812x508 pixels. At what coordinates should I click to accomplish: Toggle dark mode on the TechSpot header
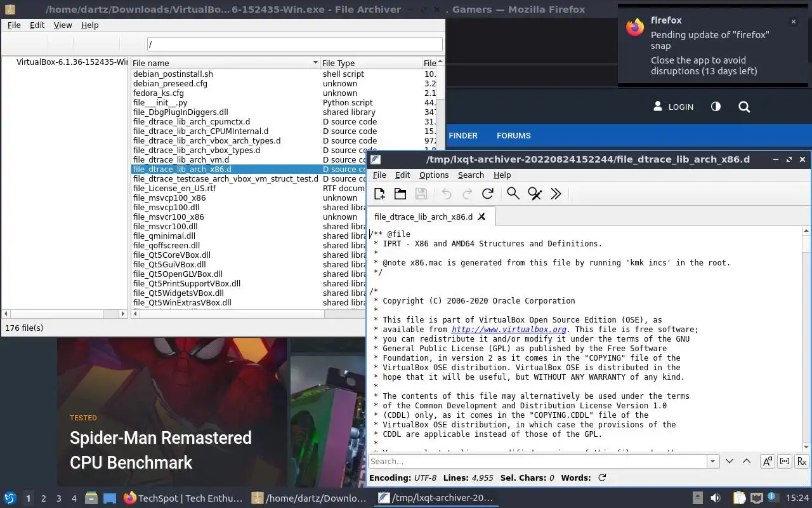point(716,107)
